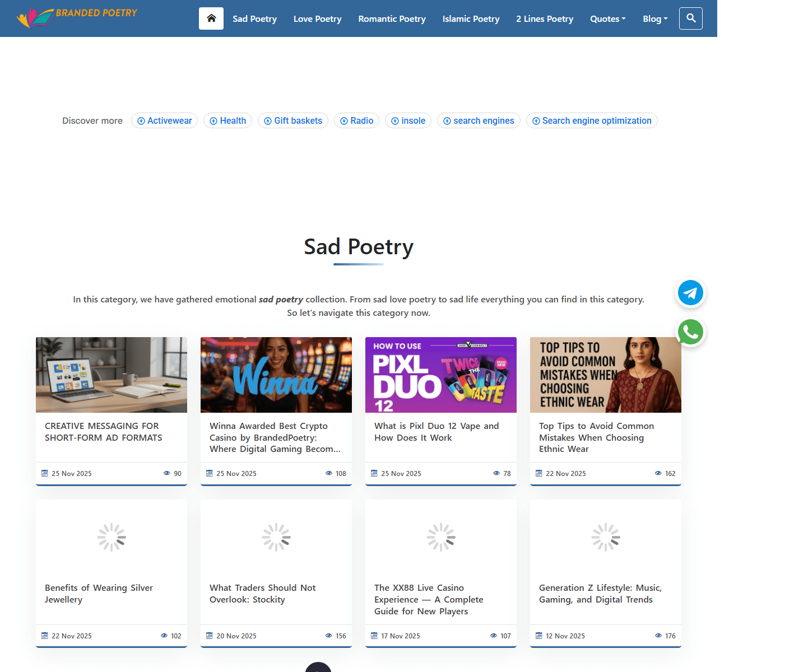Select the Gift baskets suggestion chip
The image size is (794, 672).
pos(293,121)
